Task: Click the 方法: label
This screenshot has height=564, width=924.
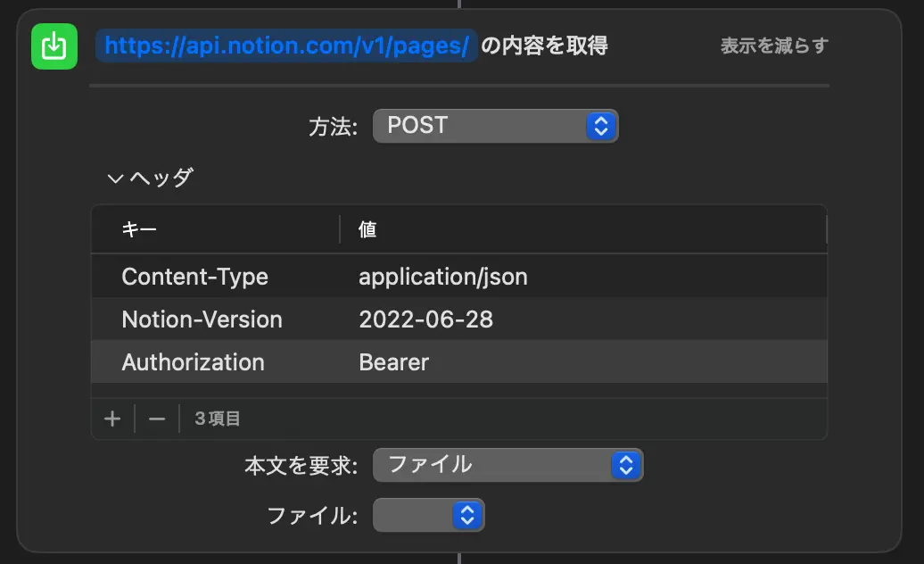Action: point(333,127)
